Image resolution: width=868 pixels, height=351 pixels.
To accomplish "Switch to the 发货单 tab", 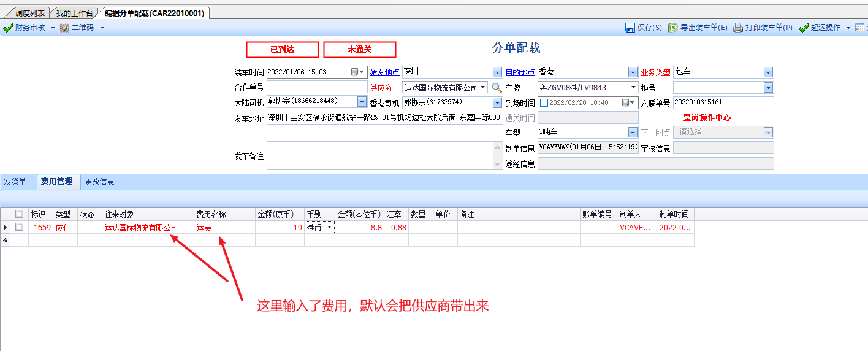I will click(x=15, y=182).
